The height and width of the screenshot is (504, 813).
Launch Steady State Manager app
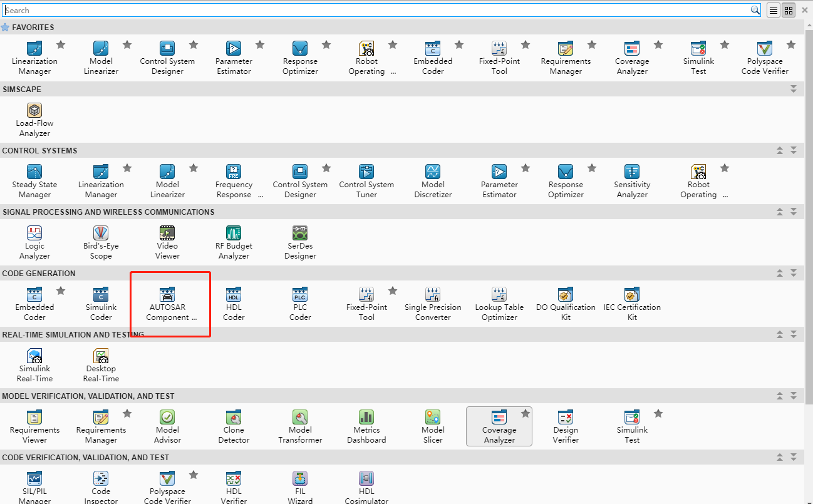click(x=34, y=181)
